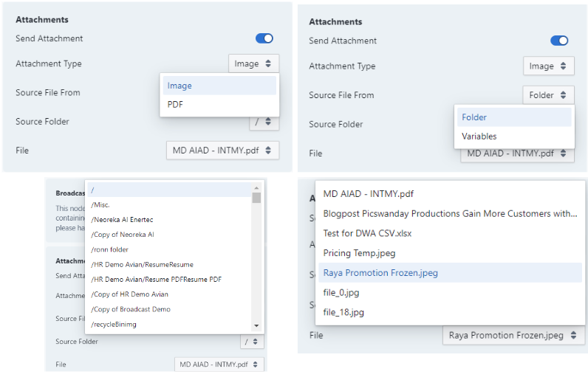Select /ronn folder in the folder list

pos(109,249)
